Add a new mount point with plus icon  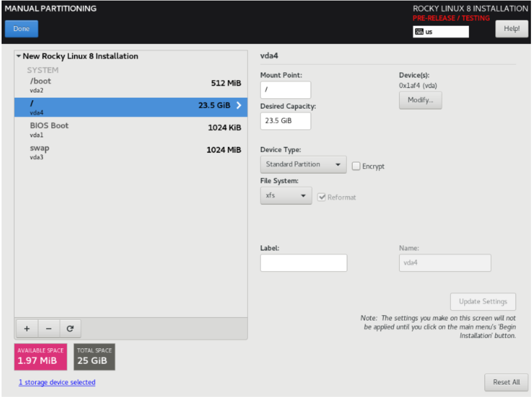tap(27, 328)
